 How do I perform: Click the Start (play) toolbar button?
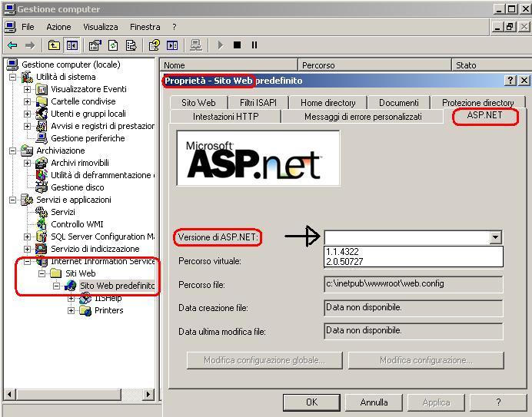pos(221,45)
